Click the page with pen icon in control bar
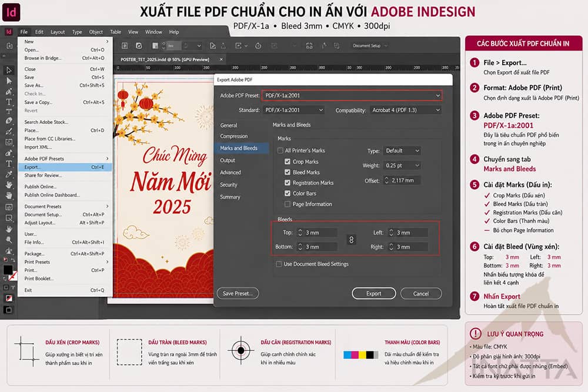This screenshot has width=588, height=392. pos(213,46)
